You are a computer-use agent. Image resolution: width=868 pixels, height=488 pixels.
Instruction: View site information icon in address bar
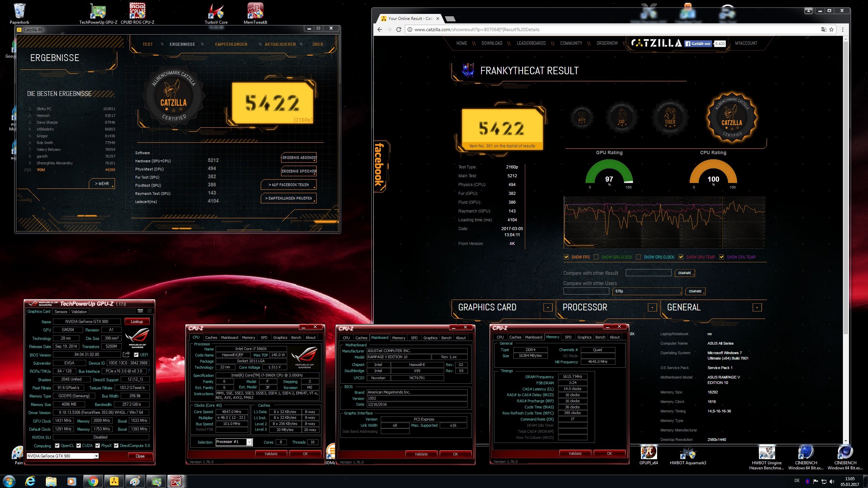point(410,29)
